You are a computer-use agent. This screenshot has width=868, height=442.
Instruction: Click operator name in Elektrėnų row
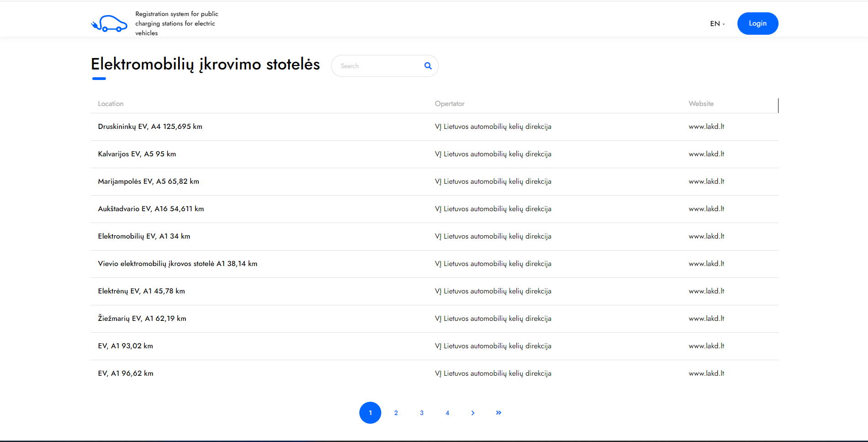(493, 291)
